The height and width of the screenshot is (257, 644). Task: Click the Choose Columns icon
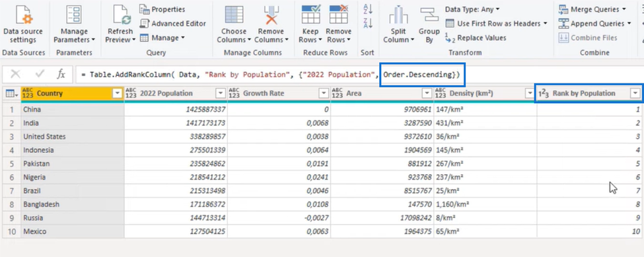click(234, 14)
